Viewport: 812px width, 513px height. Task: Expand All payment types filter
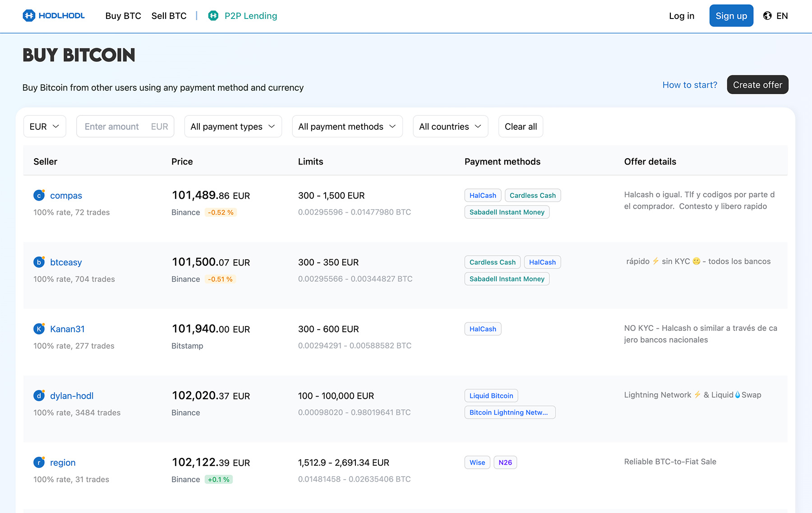pos(233,127)
